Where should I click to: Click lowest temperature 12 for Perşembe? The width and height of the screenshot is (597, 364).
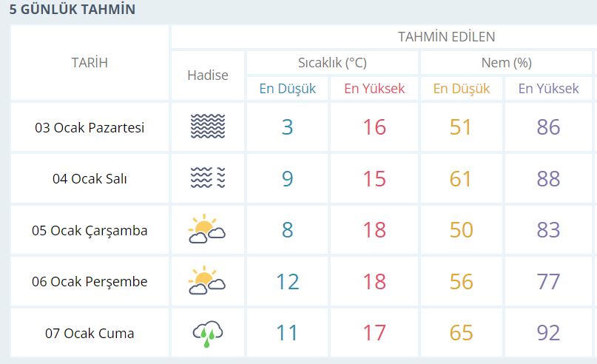[x=288, y=282]
